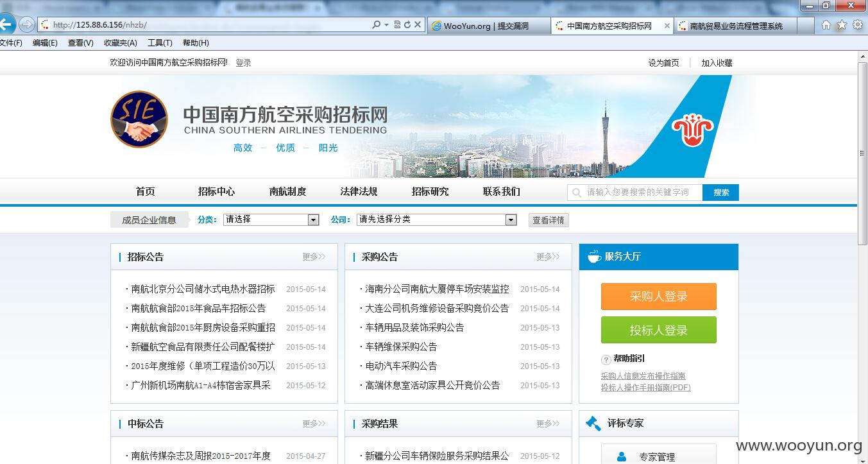Screen dimensions: 868x464
Task: Click the orange 采购人登录 button
Action: [x=658, y=296]
